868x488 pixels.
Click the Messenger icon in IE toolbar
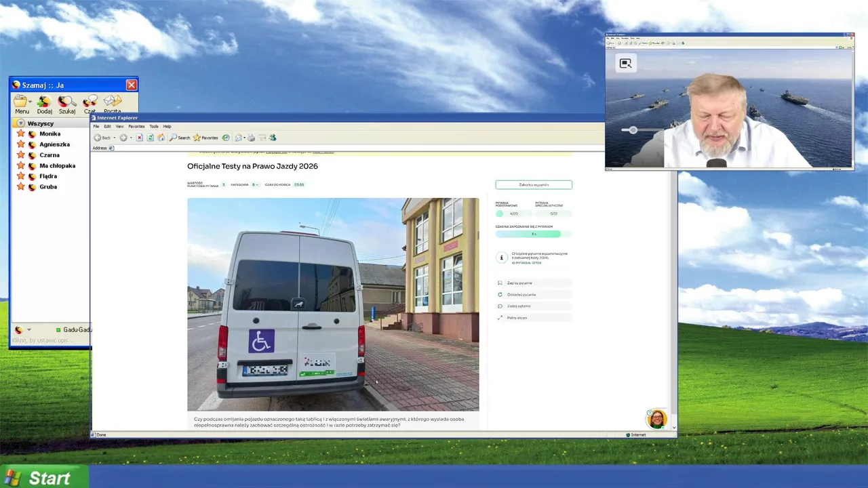[x=273, y=138]
